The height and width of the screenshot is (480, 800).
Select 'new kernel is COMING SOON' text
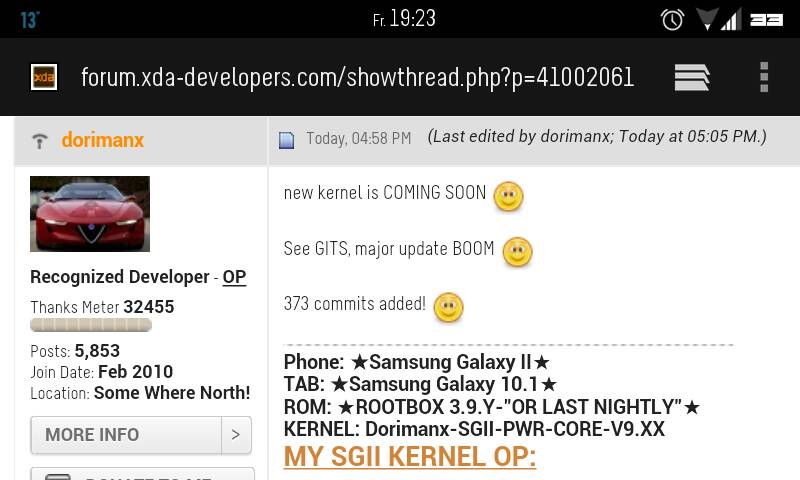[x=385, y=193]
